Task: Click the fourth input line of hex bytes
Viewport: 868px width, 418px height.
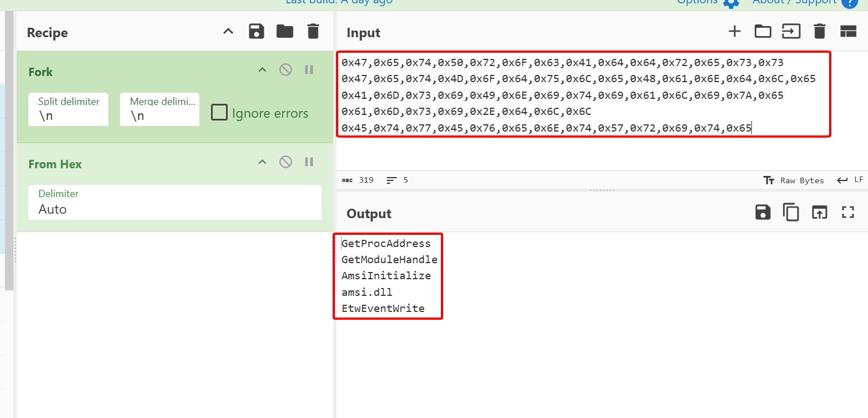Action: coord(466,112)
